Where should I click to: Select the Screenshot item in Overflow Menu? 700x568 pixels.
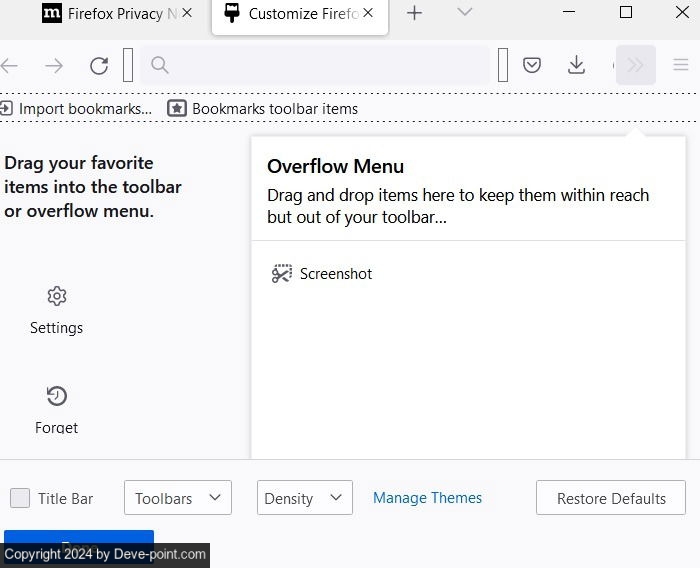coord(322,274)
